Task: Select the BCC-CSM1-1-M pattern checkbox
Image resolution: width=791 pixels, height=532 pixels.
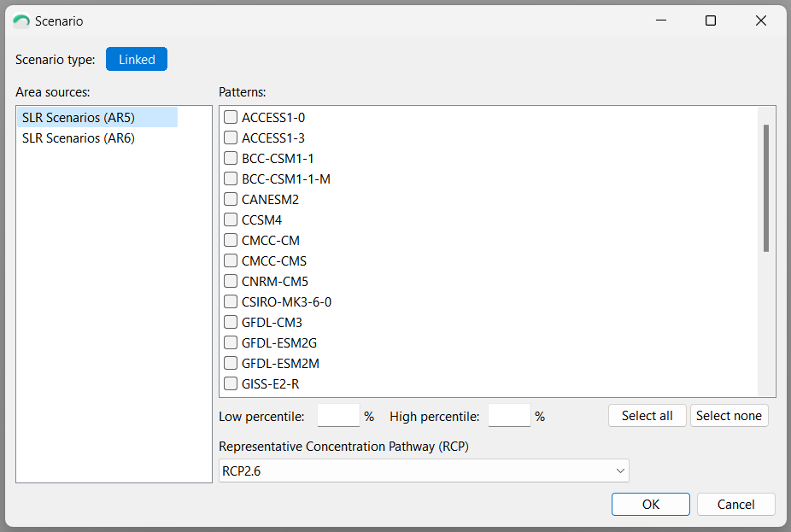Action: (231, 178)
